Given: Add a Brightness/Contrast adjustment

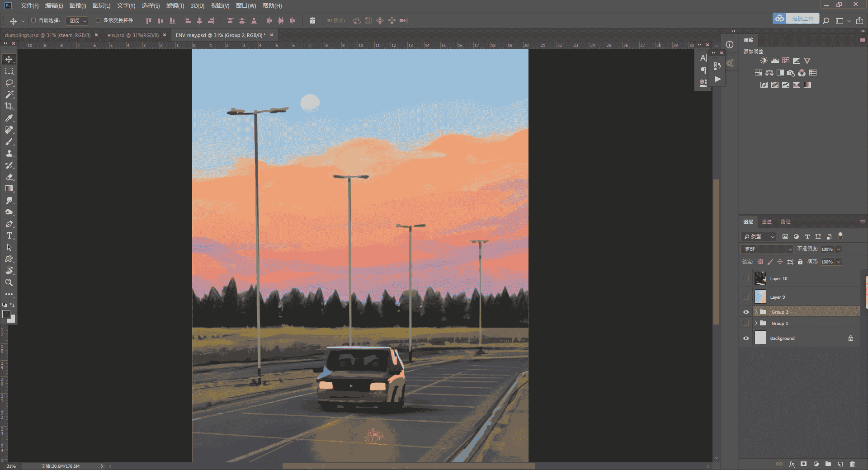Looking at the screenshot, I should click(764, 61).
